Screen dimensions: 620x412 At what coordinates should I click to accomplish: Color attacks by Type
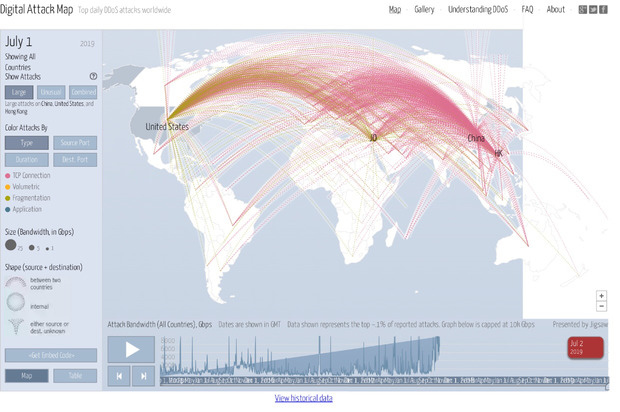pyautogui.click(x=27, y=143)
